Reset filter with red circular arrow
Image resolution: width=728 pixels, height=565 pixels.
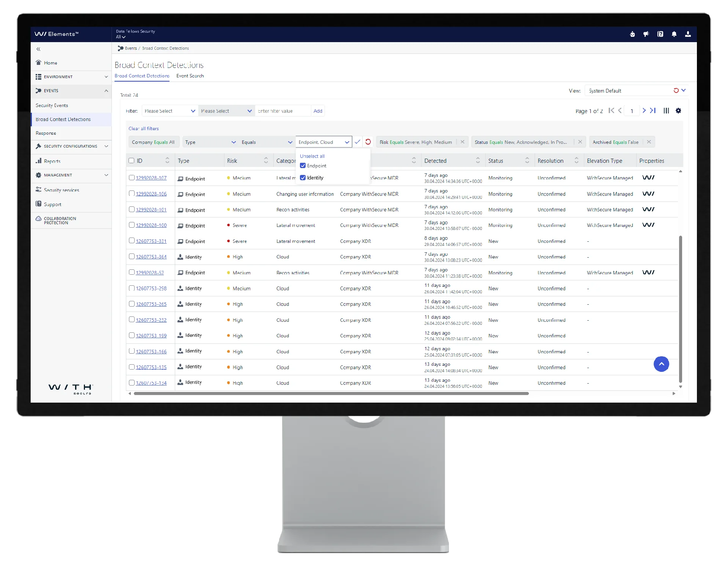point(368,142)
